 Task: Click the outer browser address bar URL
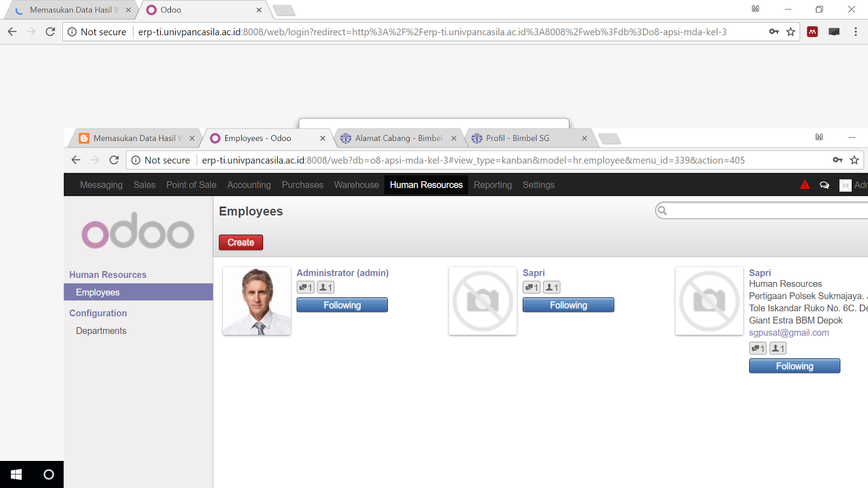click(x=432, y=32)
